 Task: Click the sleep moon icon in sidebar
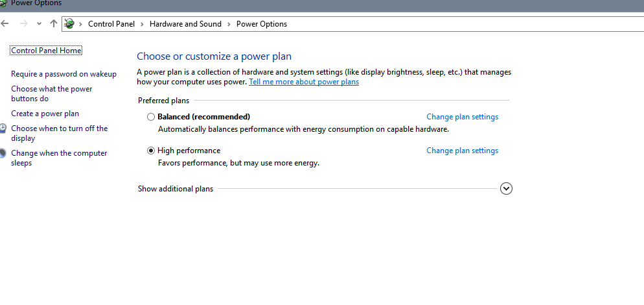tap(3, 154)
